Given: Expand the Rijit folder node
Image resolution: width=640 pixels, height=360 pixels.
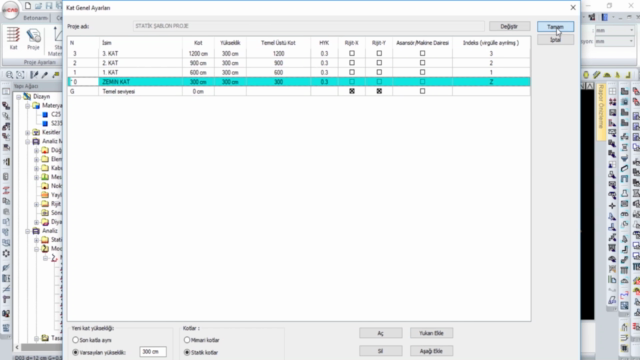Looking at the screenshot, I should (x=36, y=204).
